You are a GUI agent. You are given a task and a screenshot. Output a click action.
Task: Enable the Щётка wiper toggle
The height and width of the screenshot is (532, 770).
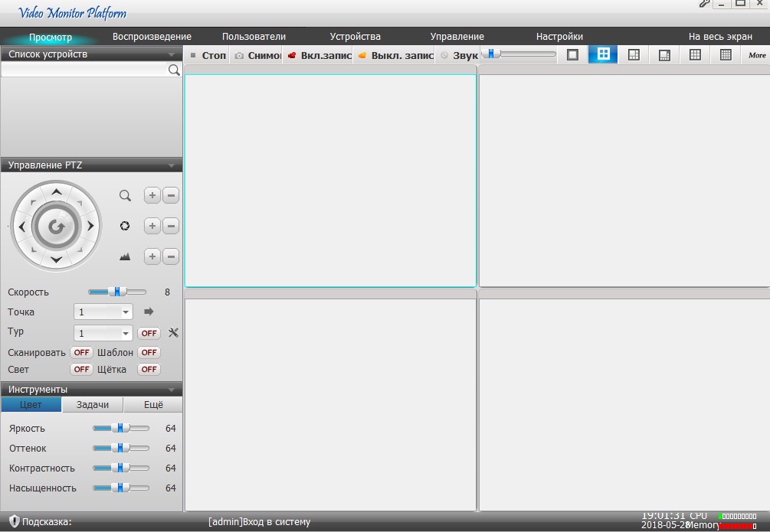[149, 370]
